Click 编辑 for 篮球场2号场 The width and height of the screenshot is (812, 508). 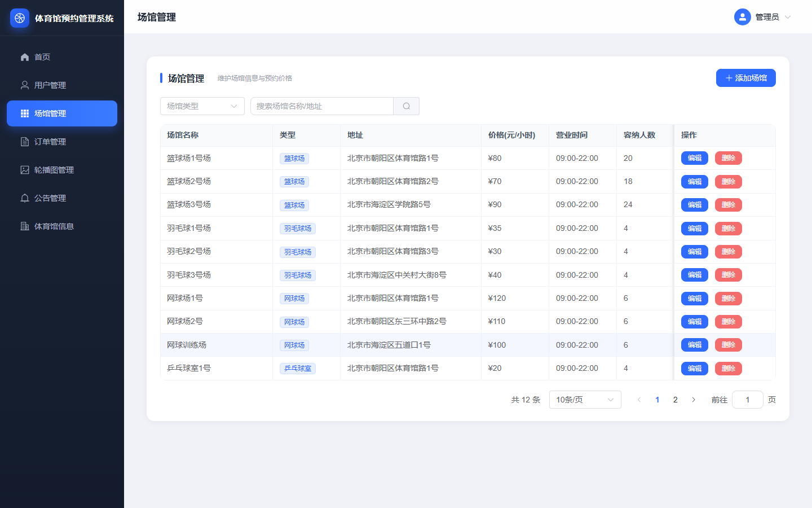coord(695,182)
